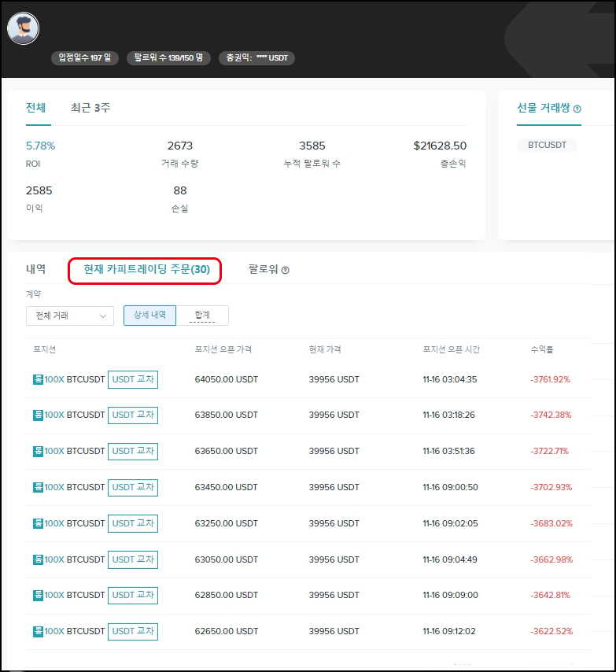The width and height of the screenshot is (616, 672).
Task: Click USDT 교차 tag on 64050.00 row
Action: pos(133,379)
